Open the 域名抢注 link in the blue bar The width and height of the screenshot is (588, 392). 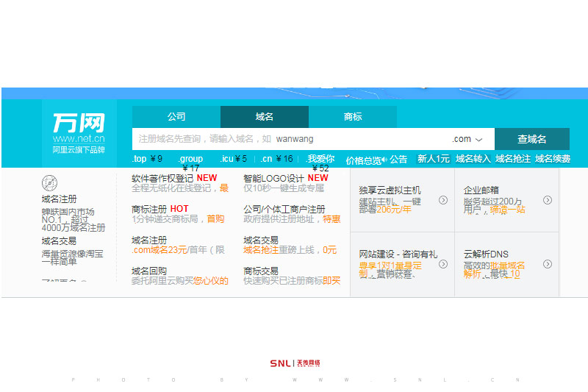tap(513, 159)
